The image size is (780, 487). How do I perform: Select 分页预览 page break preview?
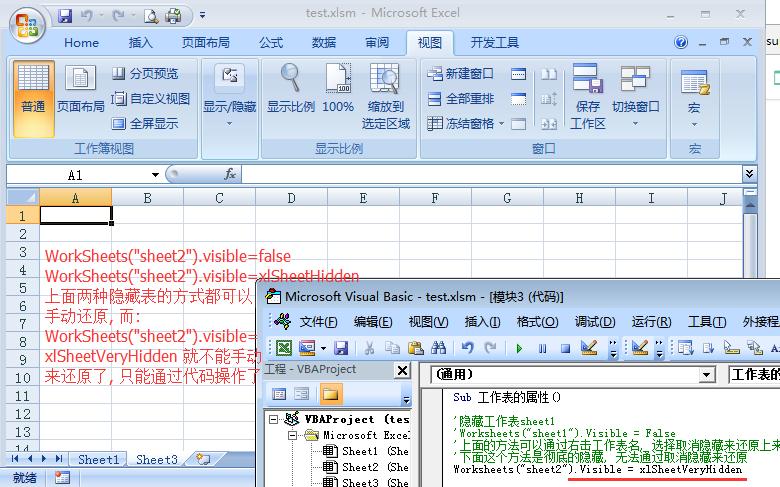tap(145, 74)
